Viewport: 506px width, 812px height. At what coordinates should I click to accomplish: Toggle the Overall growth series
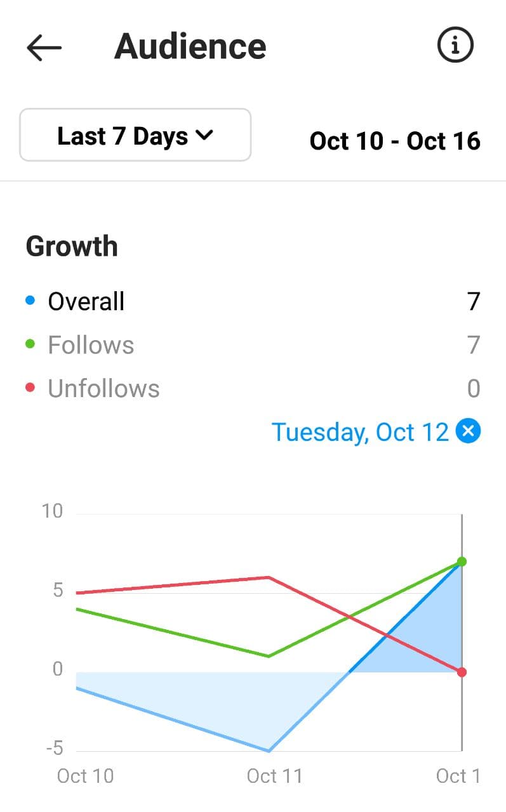pos(86,301)
